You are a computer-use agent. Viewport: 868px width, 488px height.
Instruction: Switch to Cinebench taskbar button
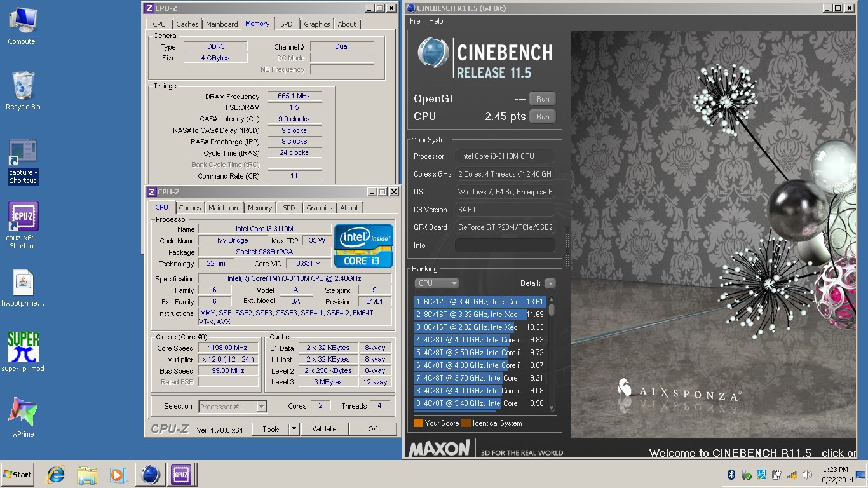[150, 475]
